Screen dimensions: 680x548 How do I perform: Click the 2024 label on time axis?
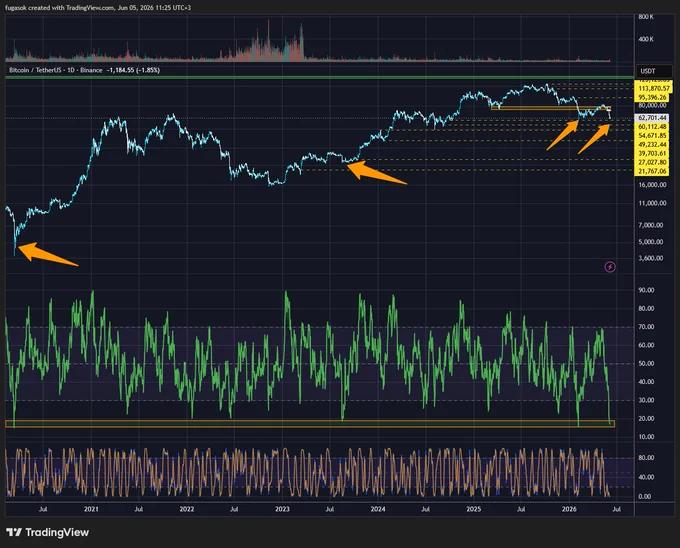[x=378, y=509]
